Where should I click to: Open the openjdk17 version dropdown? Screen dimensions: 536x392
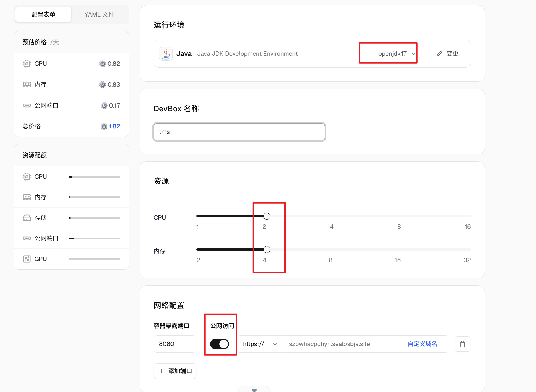coord(396,54)
